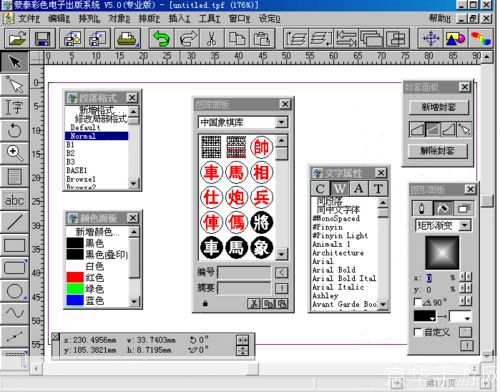Select the curve wave tool
Image resolution: width=500 pixels, height=392 pixels.
coord(14,313)
